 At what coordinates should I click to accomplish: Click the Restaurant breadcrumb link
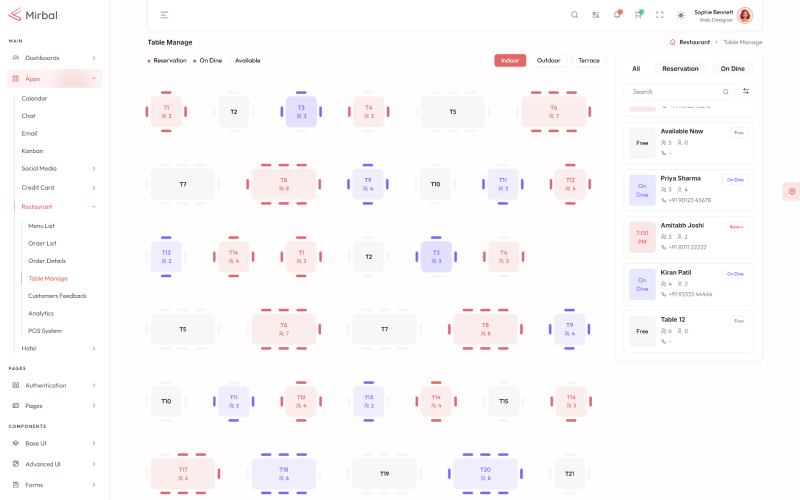pyautogui.click(x=694, y=42)
